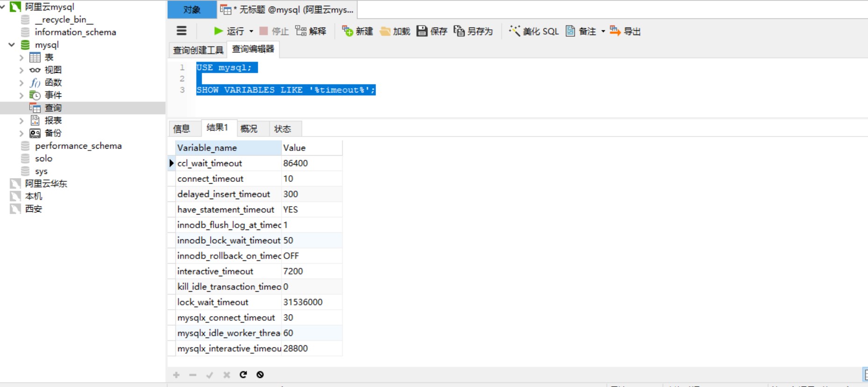Select the ccl_wait_timeout cell
Screen dimensions: 868x387
point(228,163)
